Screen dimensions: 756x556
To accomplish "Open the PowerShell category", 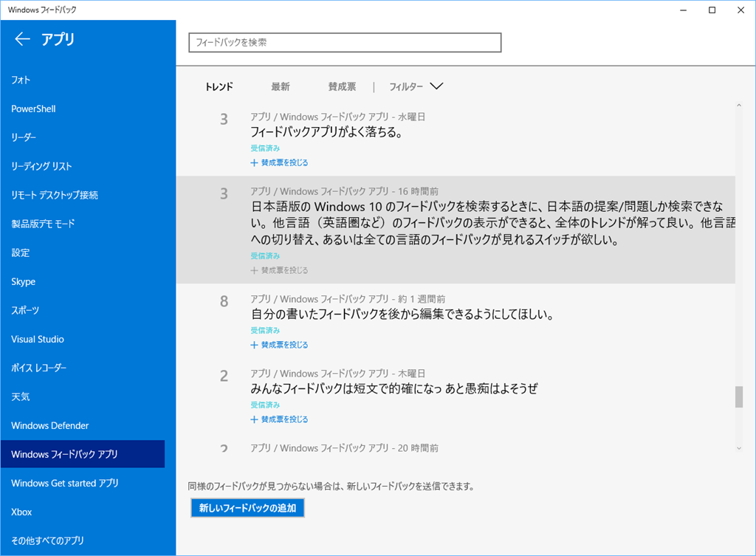I will click(33, 109).
